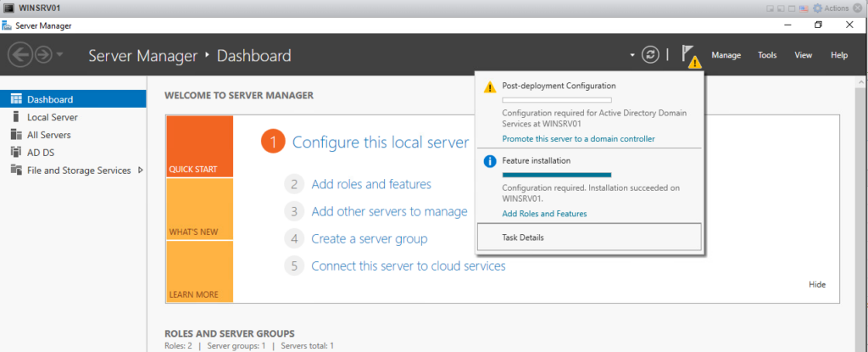Click the notifications flag icon
The height and width of the screenshot is (352, 868).
[690, 55]
